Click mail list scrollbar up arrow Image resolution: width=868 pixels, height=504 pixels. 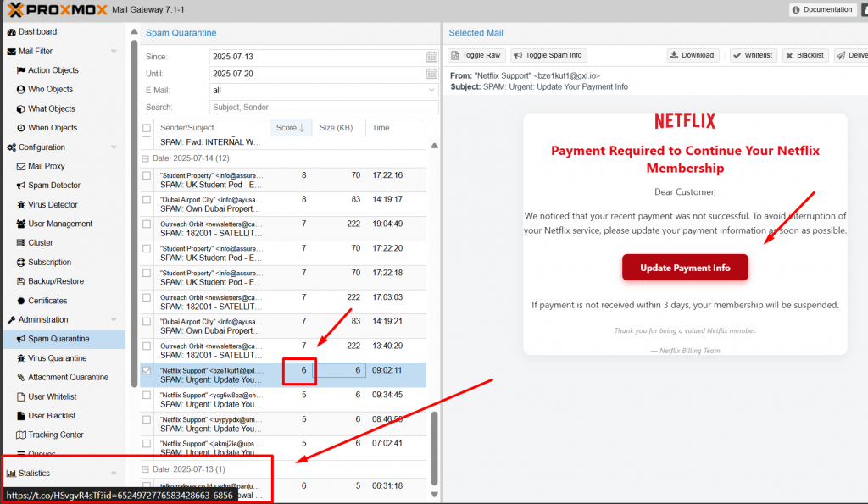point(435,146)
